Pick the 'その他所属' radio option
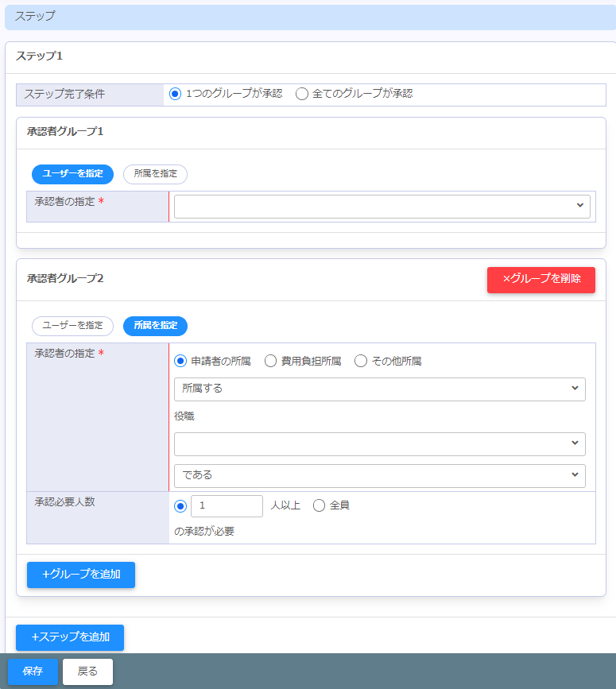This screenshot has height=689, width=616. (x=361, y=362)
